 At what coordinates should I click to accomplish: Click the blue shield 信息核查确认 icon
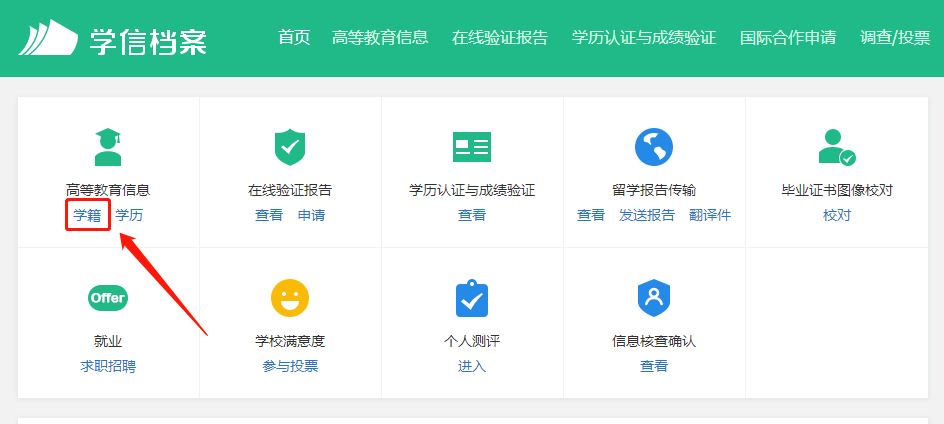pyautogui.click(x=654, y=298)
